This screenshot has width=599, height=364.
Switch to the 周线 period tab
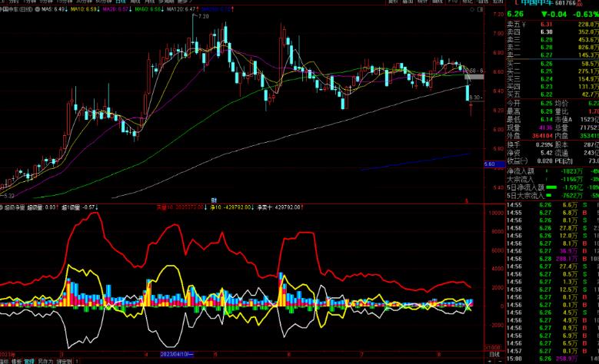pos(135,2)
